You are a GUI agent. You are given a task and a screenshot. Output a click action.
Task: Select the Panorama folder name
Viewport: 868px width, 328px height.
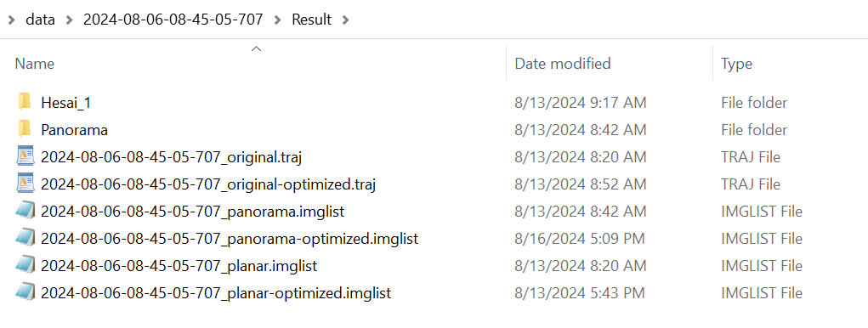pyautogui.click(x=74, y=130)
